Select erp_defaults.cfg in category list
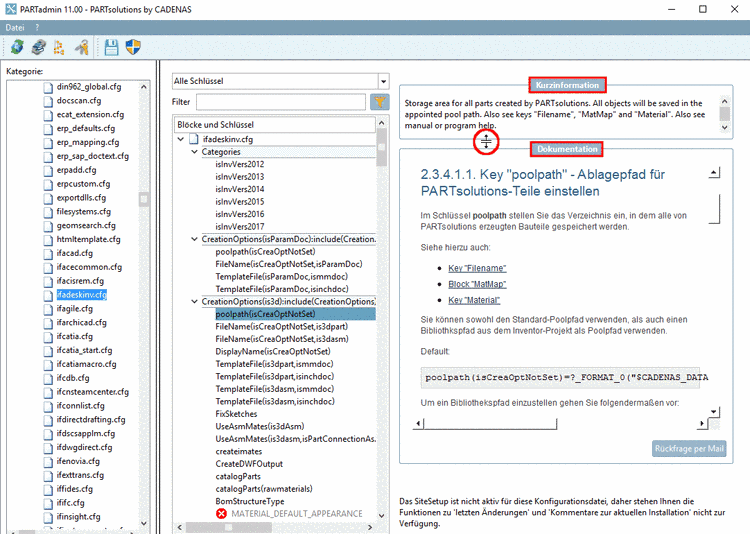The height and width of the screenshot is (534, 750). 86,128
